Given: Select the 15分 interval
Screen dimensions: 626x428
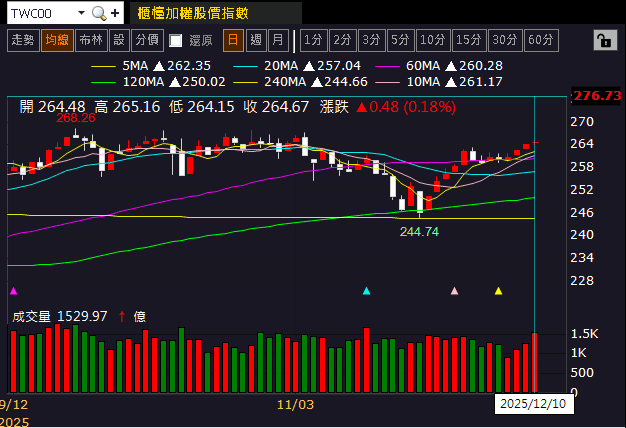Looking at the screenshot, I should (x=469, y=40).
